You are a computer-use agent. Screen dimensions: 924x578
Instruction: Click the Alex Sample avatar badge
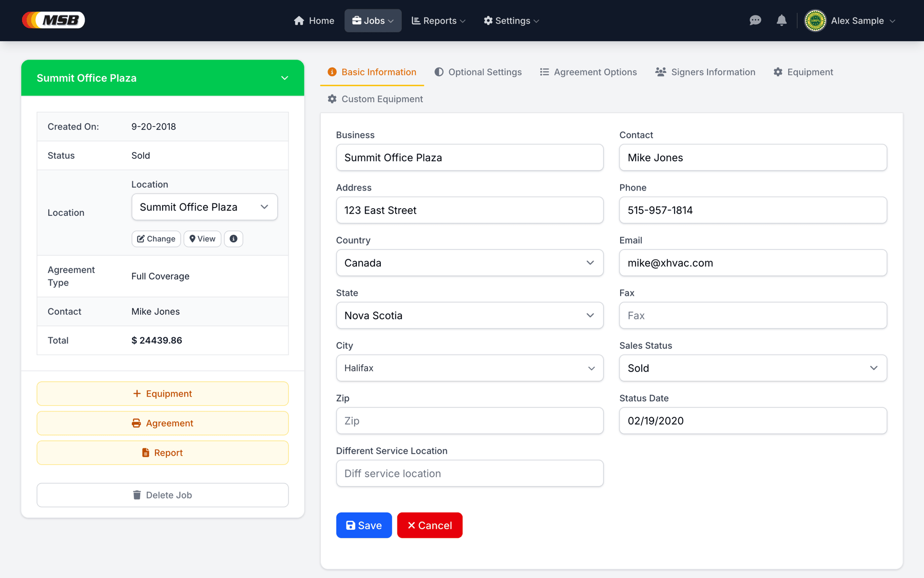tap(815, 21)
